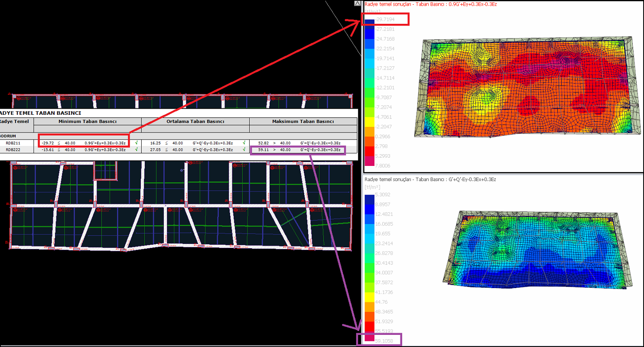
Task: Select the RDB222 row label
Action: 13,149
